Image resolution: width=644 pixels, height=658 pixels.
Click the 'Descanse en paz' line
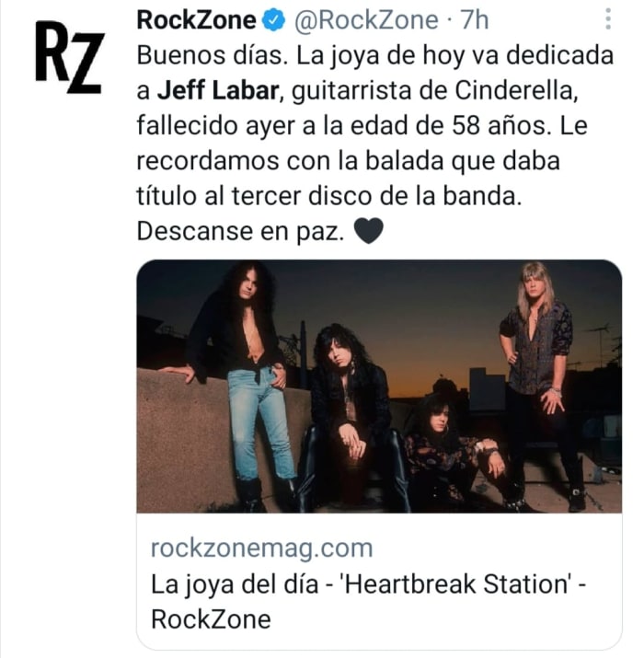[240, 231]
